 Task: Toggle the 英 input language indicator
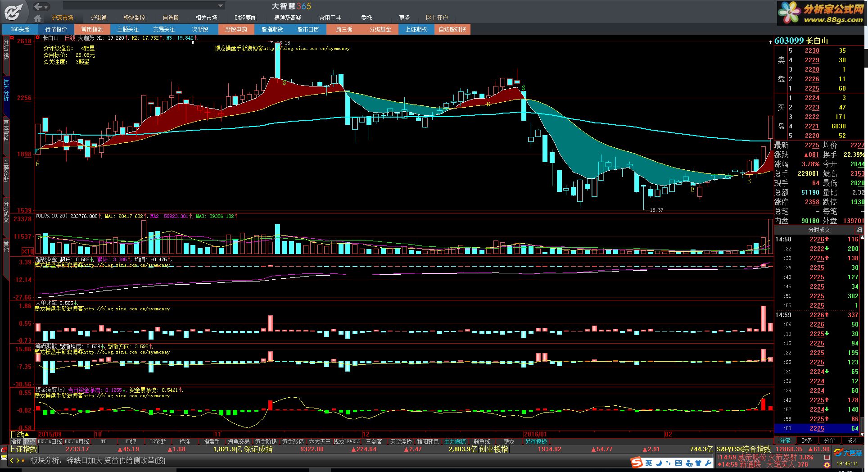(649, 463)
